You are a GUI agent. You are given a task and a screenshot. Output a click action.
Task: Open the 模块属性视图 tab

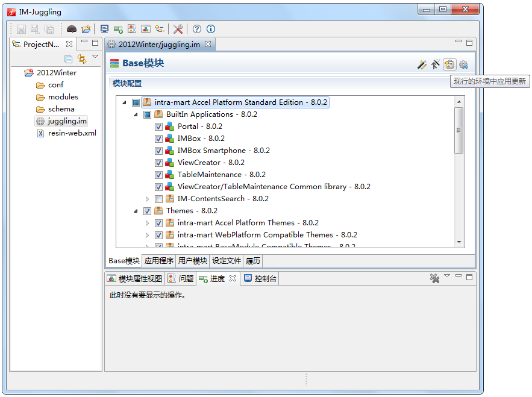click(135, 278)
